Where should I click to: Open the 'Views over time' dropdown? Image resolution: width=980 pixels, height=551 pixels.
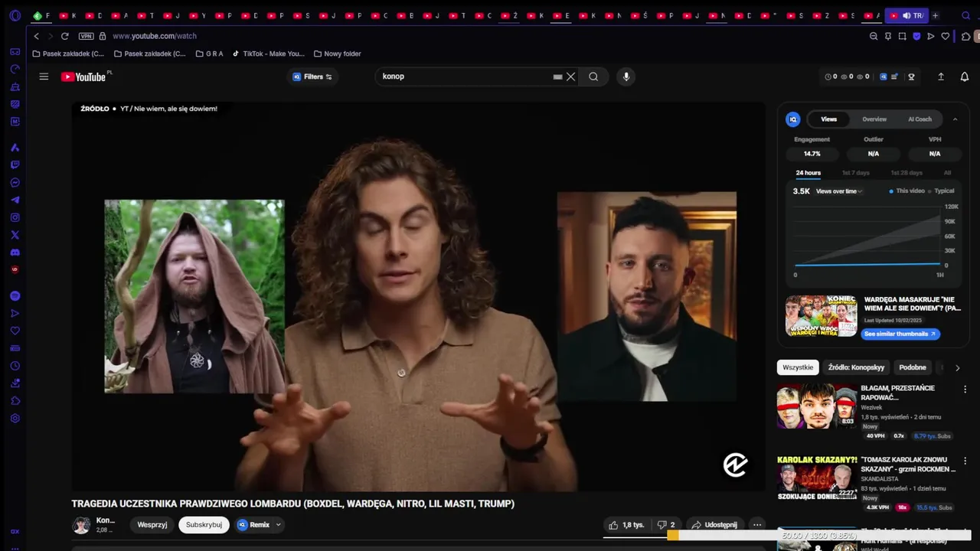pos(839,191)
